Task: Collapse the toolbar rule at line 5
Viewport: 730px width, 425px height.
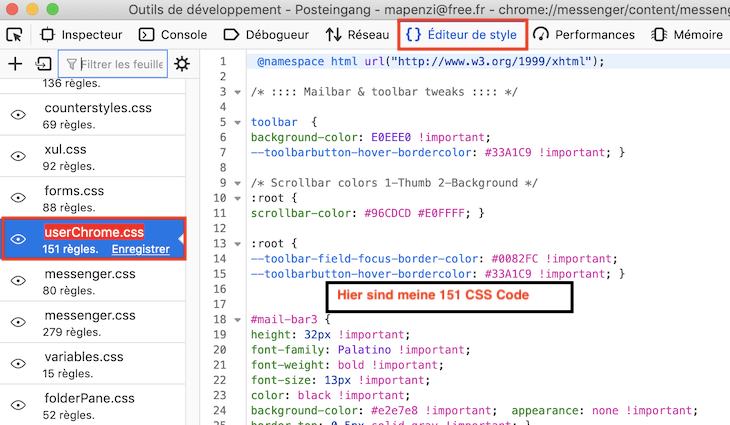Action: (237, 122)
